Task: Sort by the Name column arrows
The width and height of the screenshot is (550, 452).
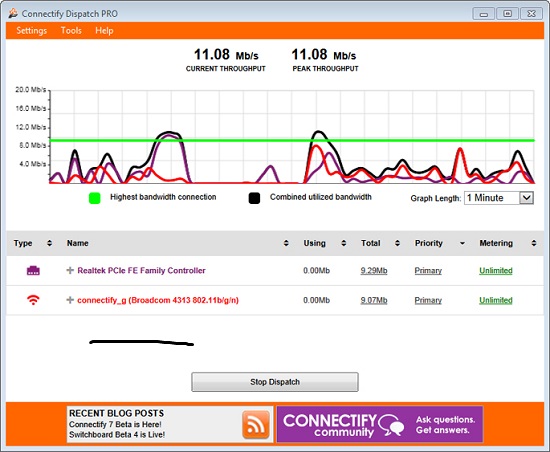Action: [286, 243]
